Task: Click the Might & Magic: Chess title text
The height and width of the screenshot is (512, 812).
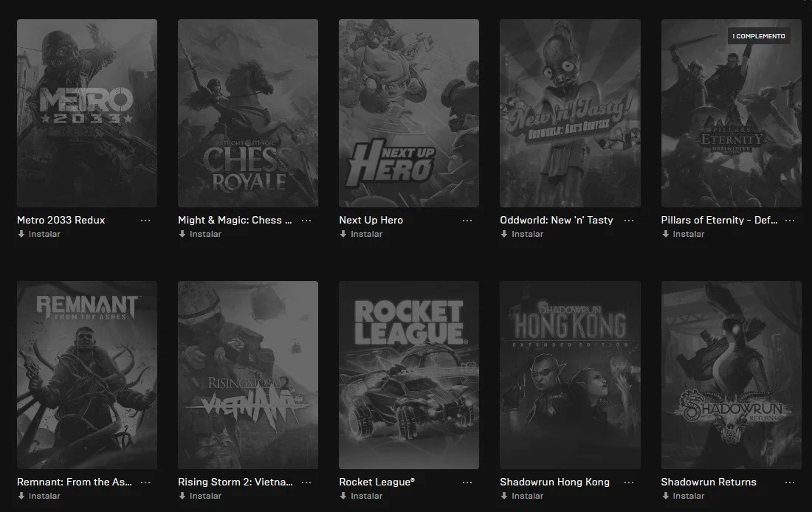Action: coord(235,220)
